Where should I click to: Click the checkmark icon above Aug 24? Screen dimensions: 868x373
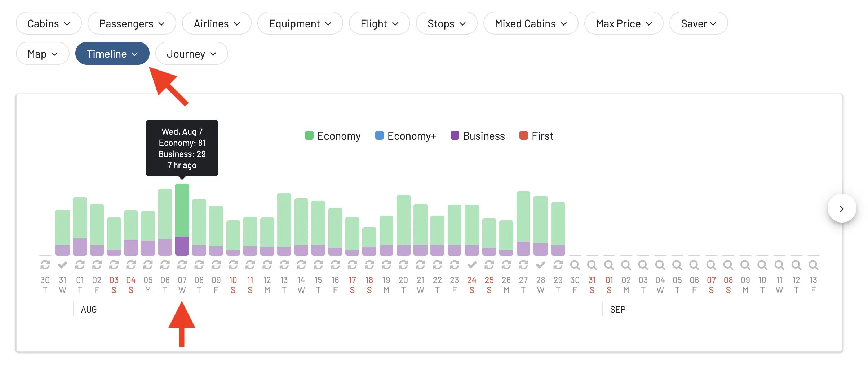[472, 265]
